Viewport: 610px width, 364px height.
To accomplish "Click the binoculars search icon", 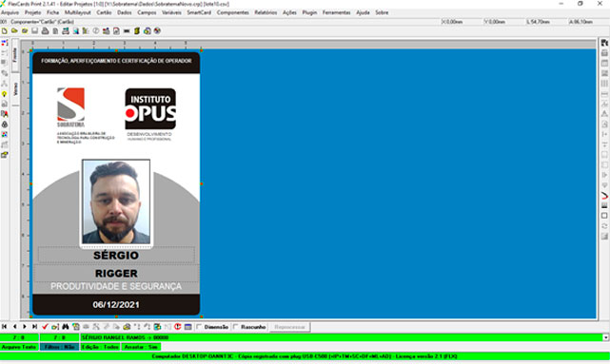I will coord(66,327).
